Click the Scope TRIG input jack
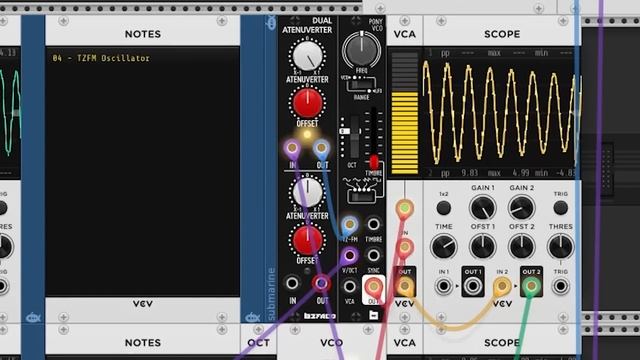This screenshot has height=360, width=640. tap(560, 286)
